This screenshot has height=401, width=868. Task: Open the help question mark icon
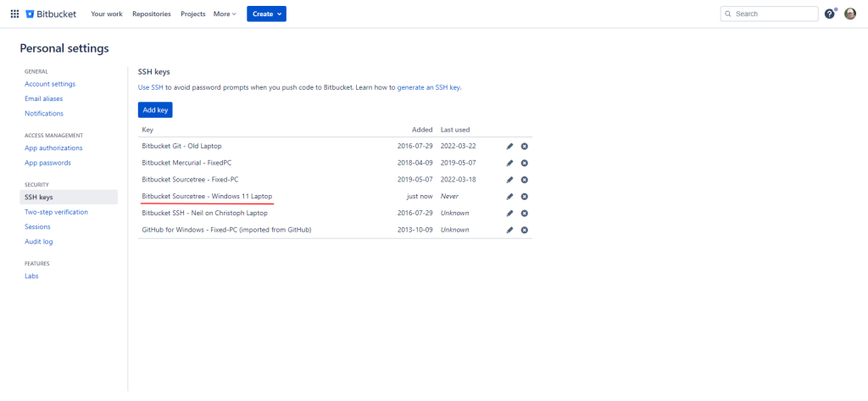830,14
